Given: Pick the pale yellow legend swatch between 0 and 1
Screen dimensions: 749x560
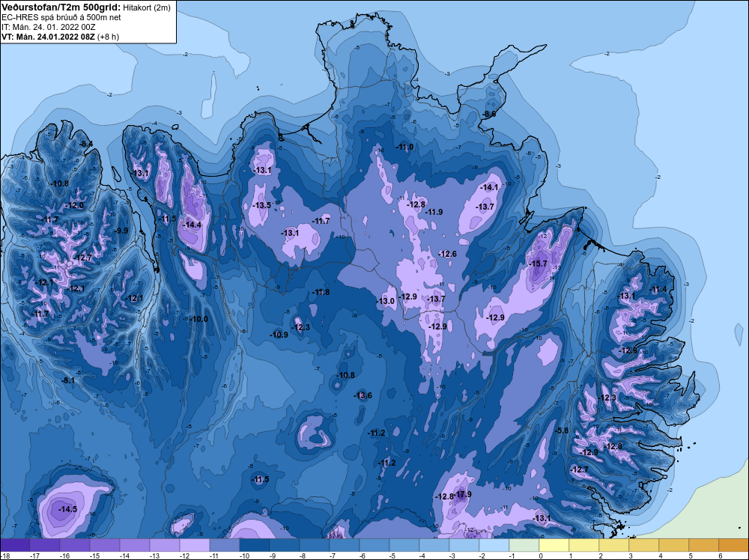Looking at the screenshot, I should (x=554, y=545).
